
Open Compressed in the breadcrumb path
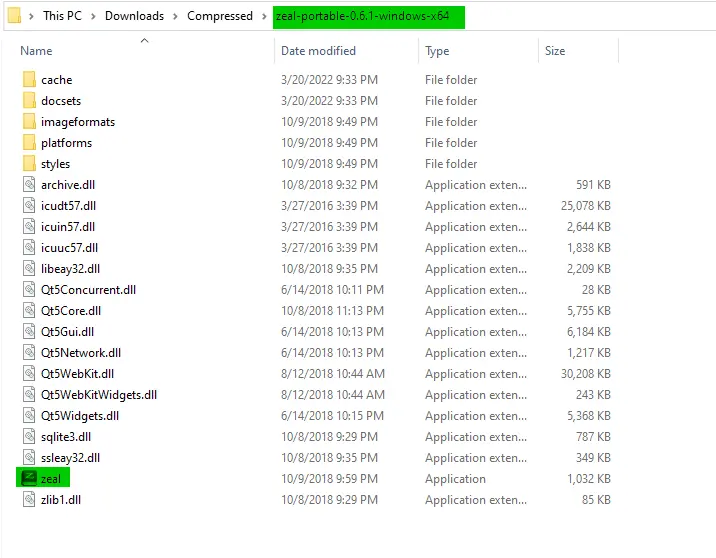coord(220,16)
